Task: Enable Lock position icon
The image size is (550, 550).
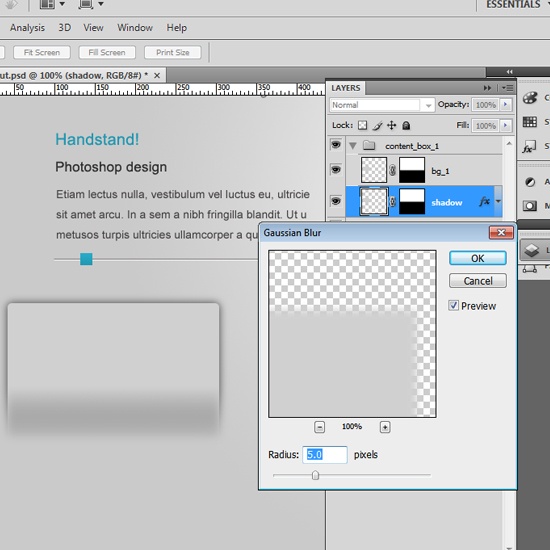Action: click(x=391, y=126)
